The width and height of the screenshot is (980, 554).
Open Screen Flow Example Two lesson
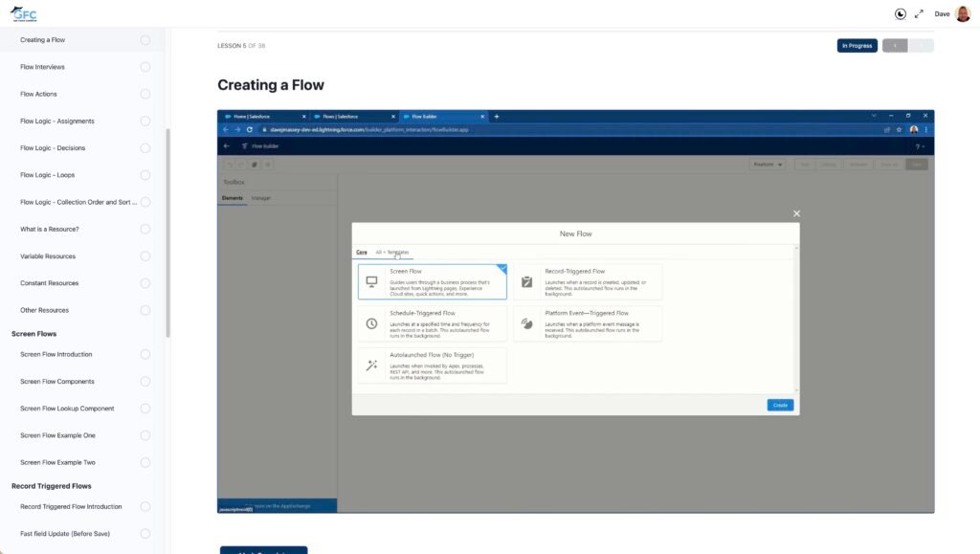click(x=57, y=463)
